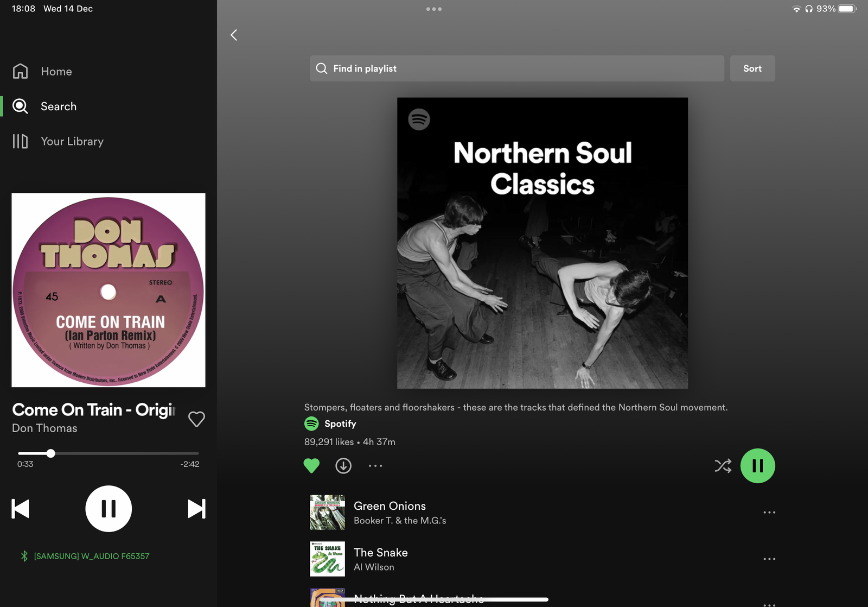Open more options for The Snake
Image resolution: width=868 pixels, height=607 pixels.
769,559
